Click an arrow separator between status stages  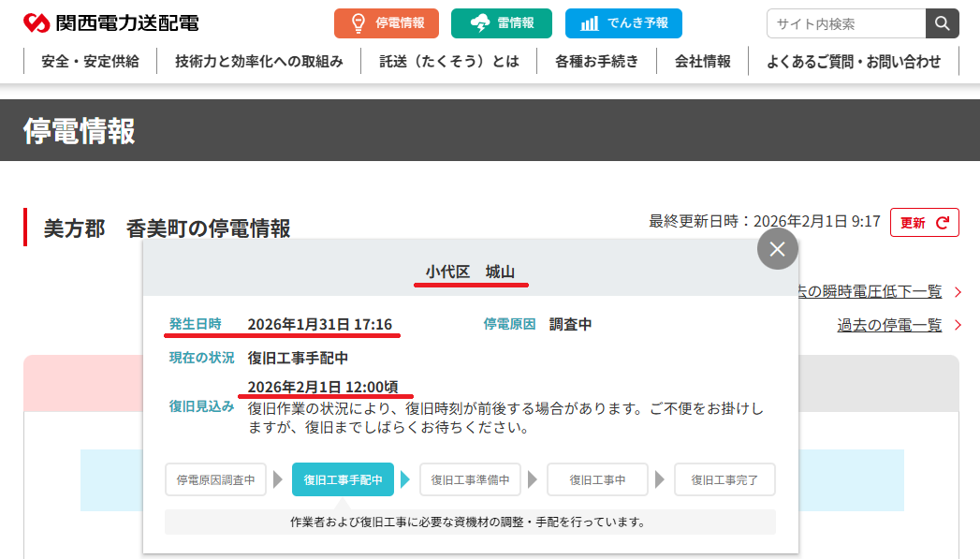(x=279, y=478)
